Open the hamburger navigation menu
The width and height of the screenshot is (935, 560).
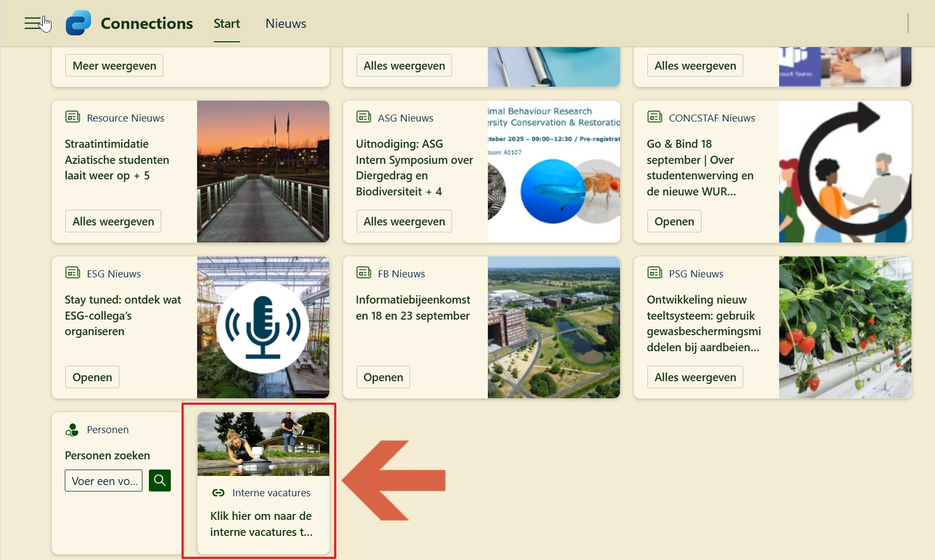coord(33,24)
